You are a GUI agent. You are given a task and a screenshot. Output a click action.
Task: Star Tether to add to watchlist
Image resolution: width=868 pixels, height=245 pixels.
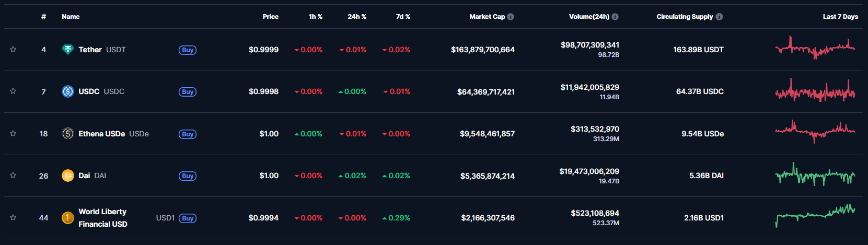13,49
